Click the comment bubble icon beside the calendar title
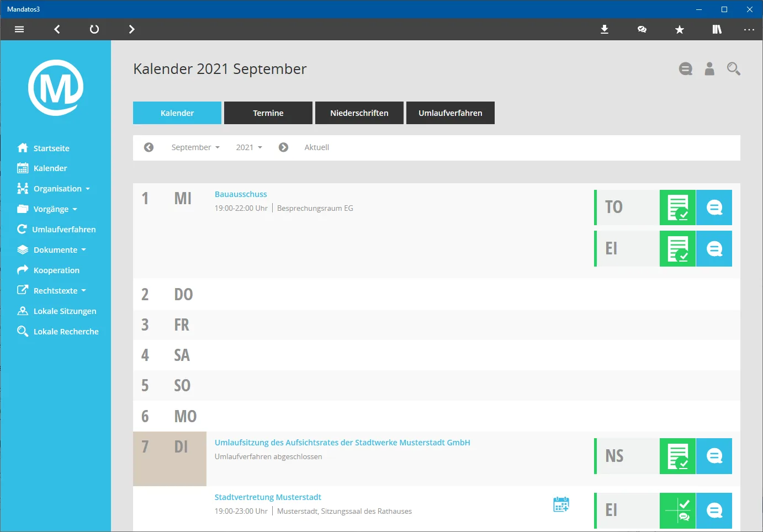The height and width of the screenshot is (532, 763). coord(686,69)
